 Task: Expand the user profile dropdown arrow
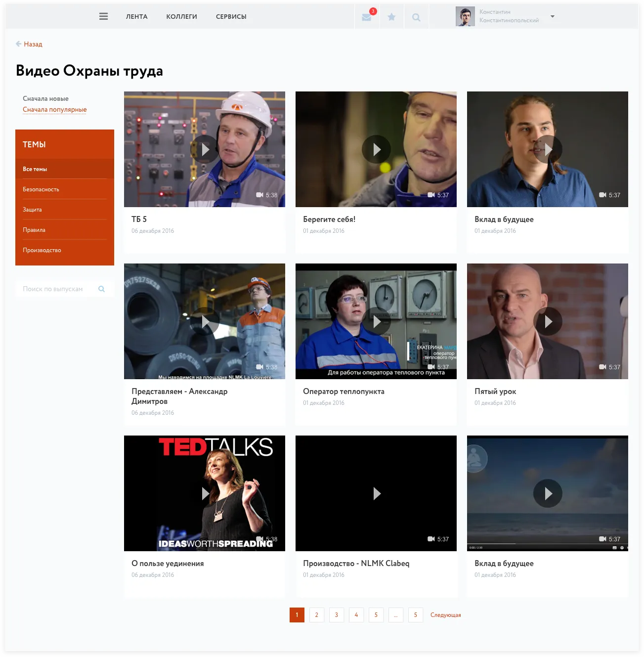tap(553, 16)
